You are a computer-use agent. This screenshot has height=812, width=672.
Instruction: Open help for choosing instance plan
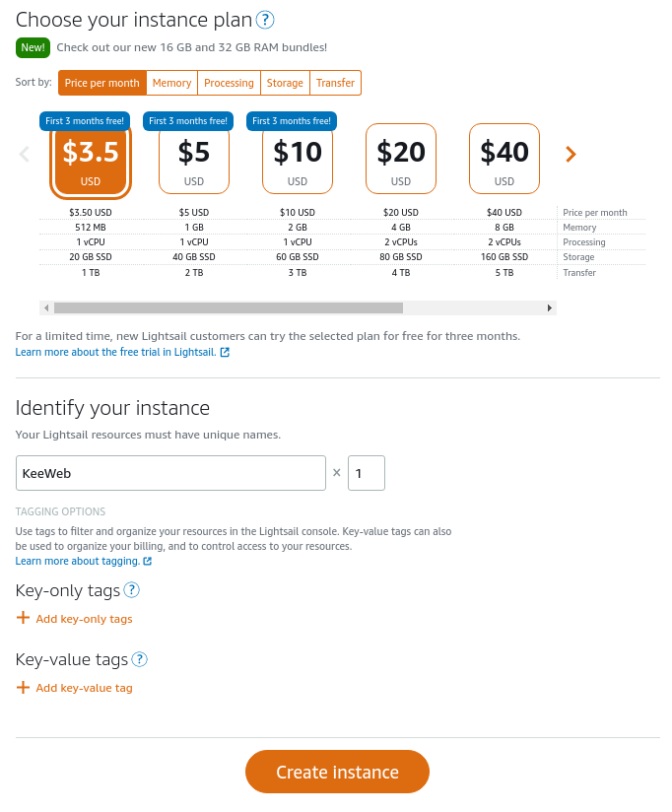pyautogui.click(x=265, y=20)
